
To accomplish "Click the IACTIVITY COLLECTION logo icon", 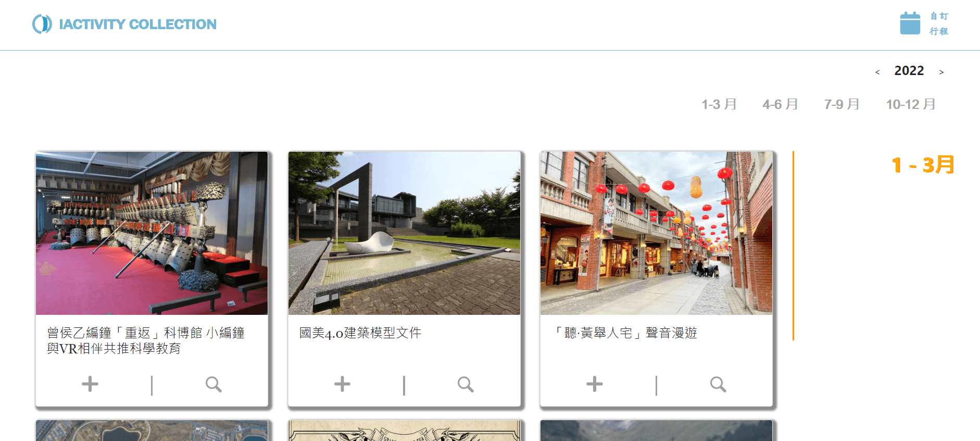I will coord(42,24).
